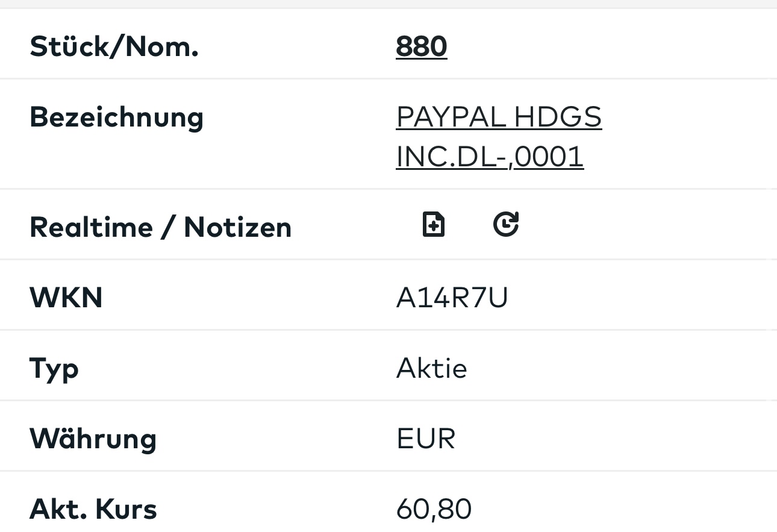Select the WKN row label
This screenshot has height=532, width=777.
click(x=66, y=298)
